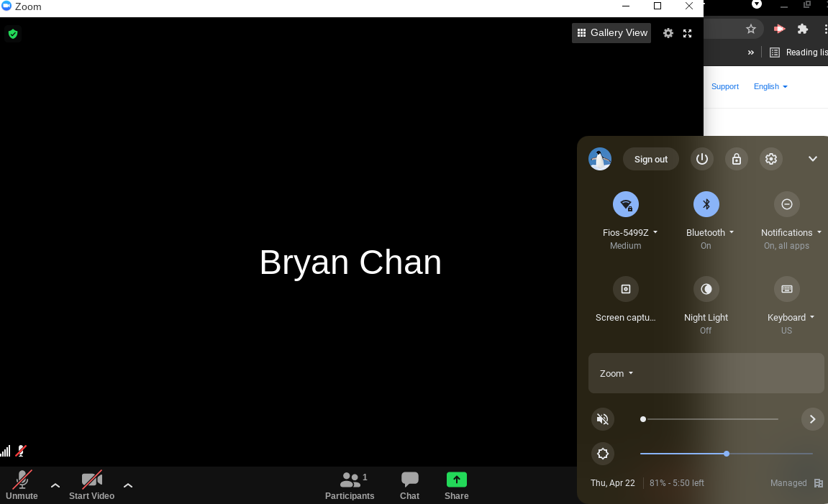Sign out of the Chromebook

pos(650,159)
